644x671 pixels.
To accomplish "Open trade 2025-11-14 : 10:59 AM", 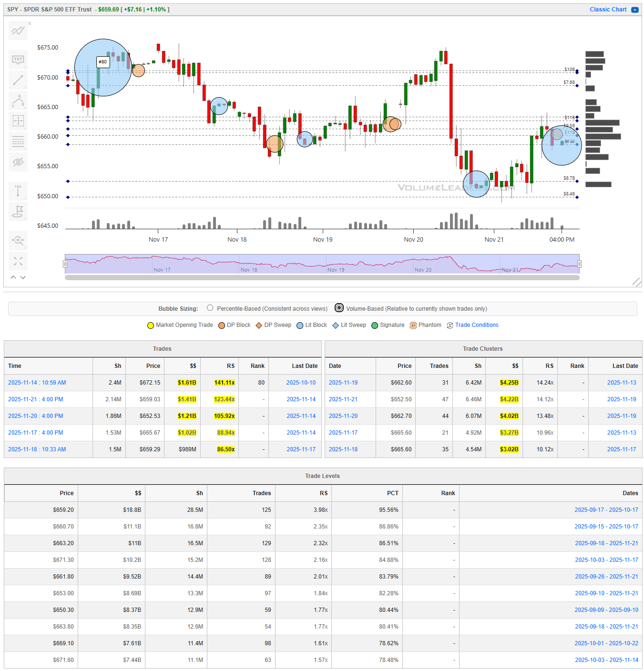I will [x=37, y=383].
